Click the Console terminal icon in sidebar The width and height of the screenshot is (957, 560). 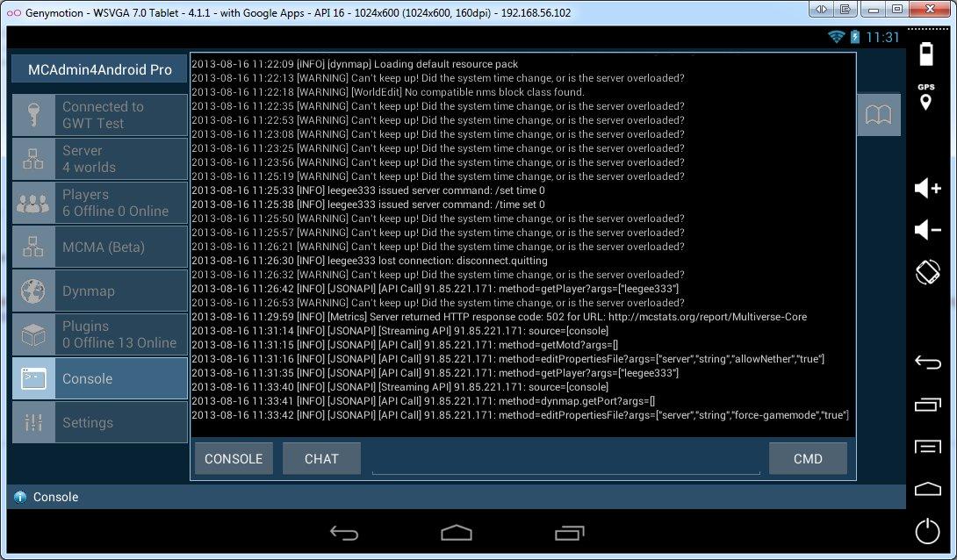point(32,378)
